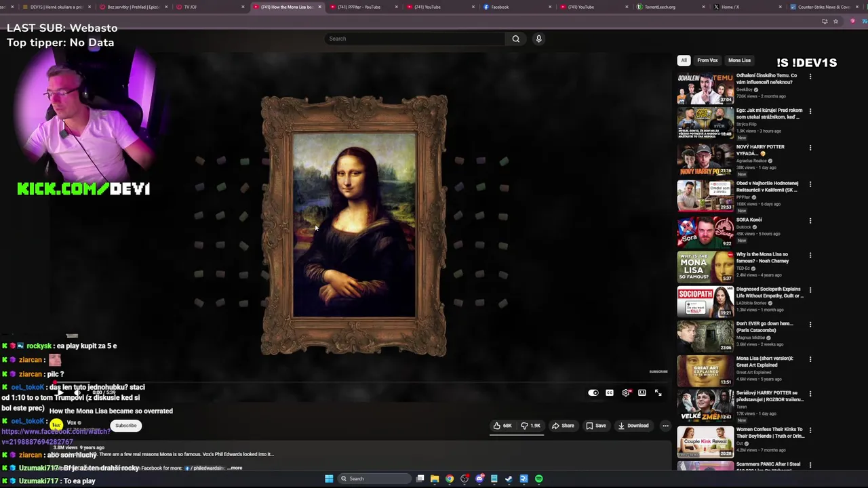This screenshot has height=488, width=868.
Task: Enter fullscreen on the video player
Action: pyautogui.click(x=658, y=392)
